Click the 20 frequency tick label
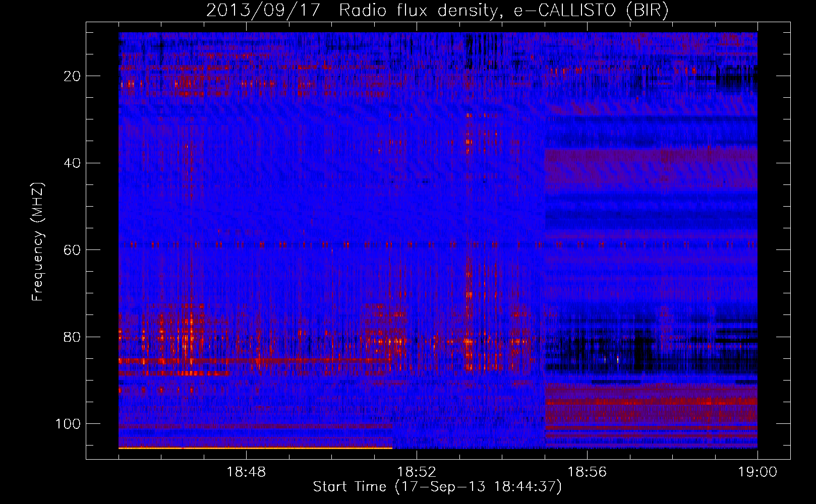 tap(73, 76)
